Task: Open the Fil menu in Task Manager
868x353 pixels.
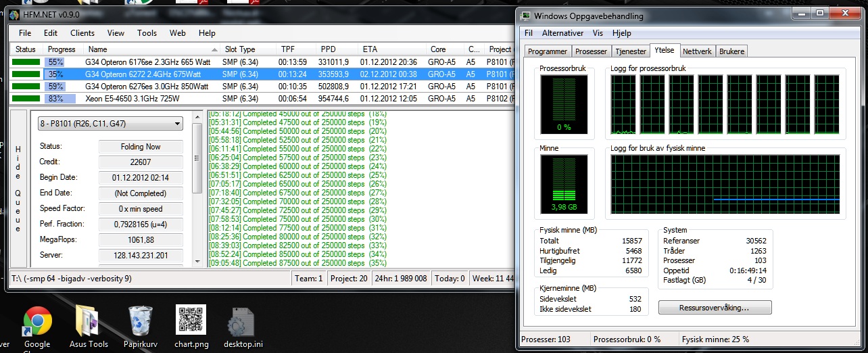Action: click(x=529, y=33)
